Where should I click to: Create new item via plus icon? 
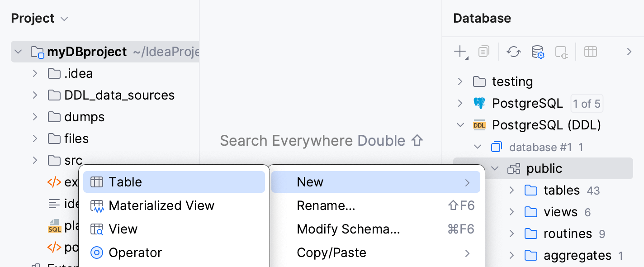(460, 52)
